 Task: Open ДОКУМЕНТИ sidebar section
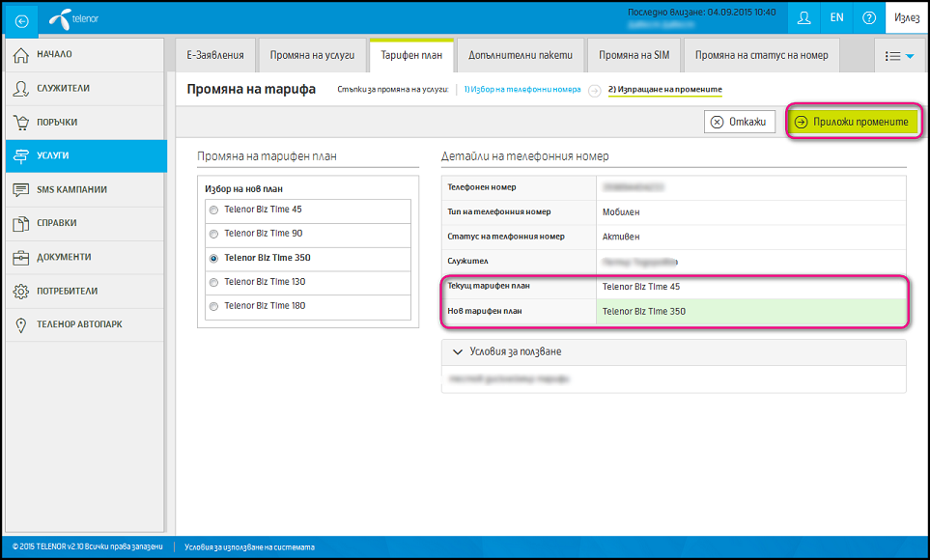point(85,258)
